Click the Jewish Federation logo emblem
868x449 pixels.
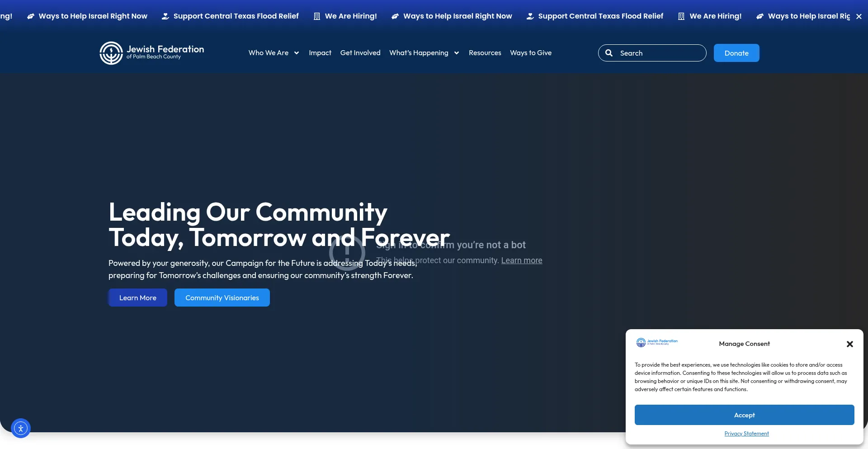pos(111,53)
